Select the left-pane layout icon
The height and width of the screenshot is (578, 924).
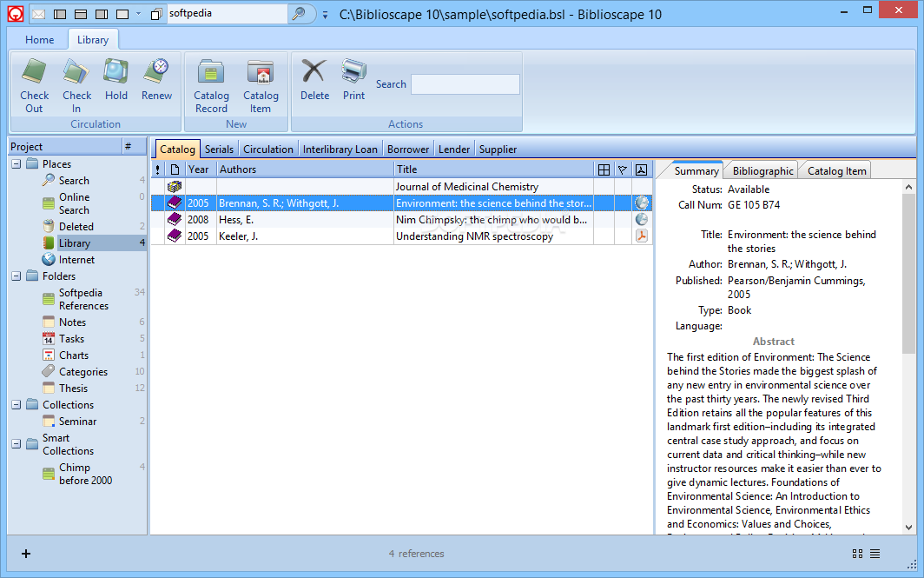pyautogui.click(x=60, y=14)
